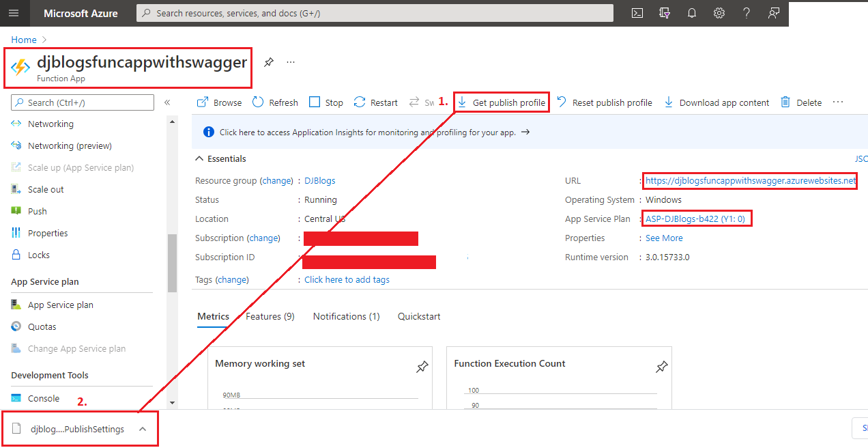Open Locks in the side menu
This screenshot has height=448, width=868.
(x=39, y=255)
